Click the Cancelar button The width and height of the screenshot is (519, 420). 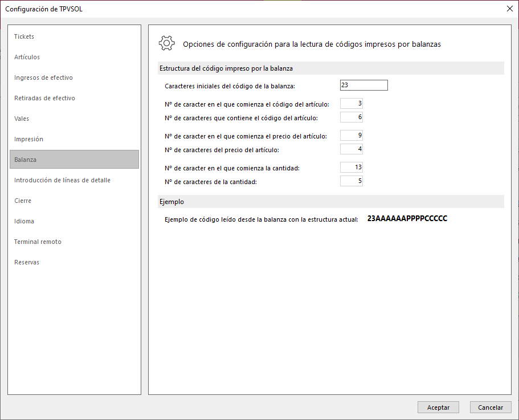tap(491, 407)
